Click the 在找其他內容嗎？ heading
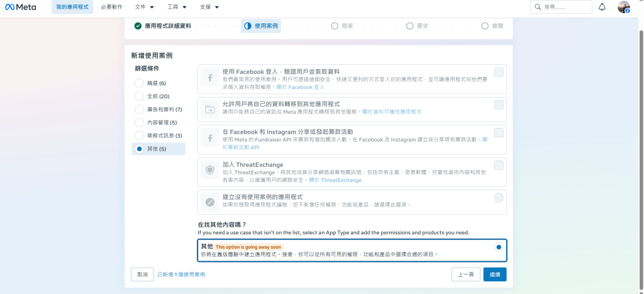644x294 pixels. point(222,225)
